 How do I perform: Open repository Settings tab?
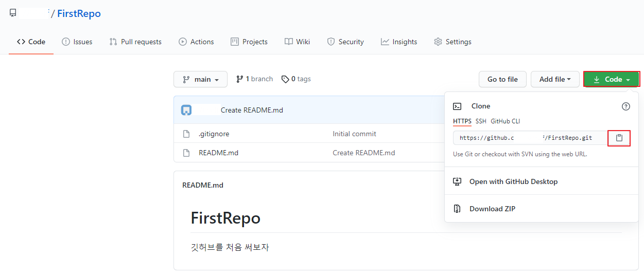coord(452,42)
